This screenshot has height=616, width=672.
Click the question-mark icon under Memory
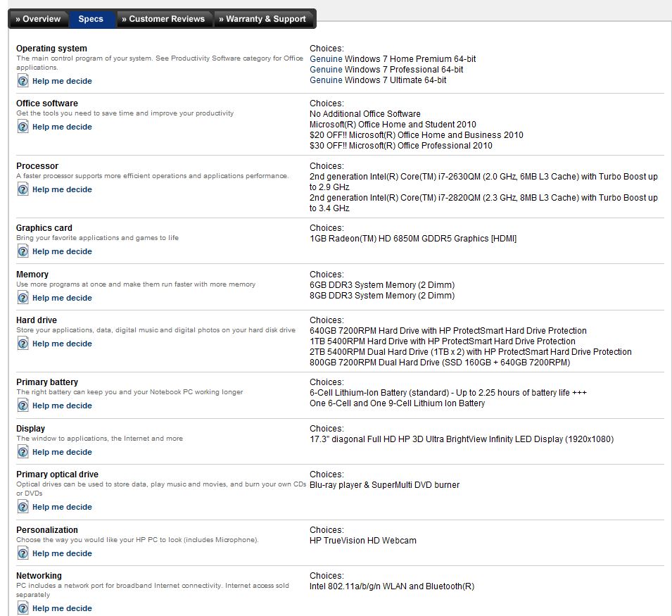click(23, 298)
